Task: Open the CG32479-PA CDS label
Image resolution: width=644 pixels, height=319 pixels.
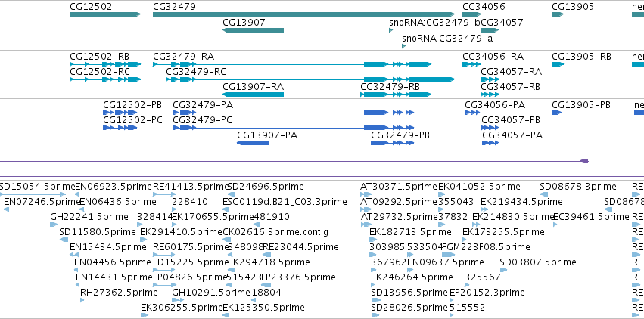Action: tap(203, 105)
